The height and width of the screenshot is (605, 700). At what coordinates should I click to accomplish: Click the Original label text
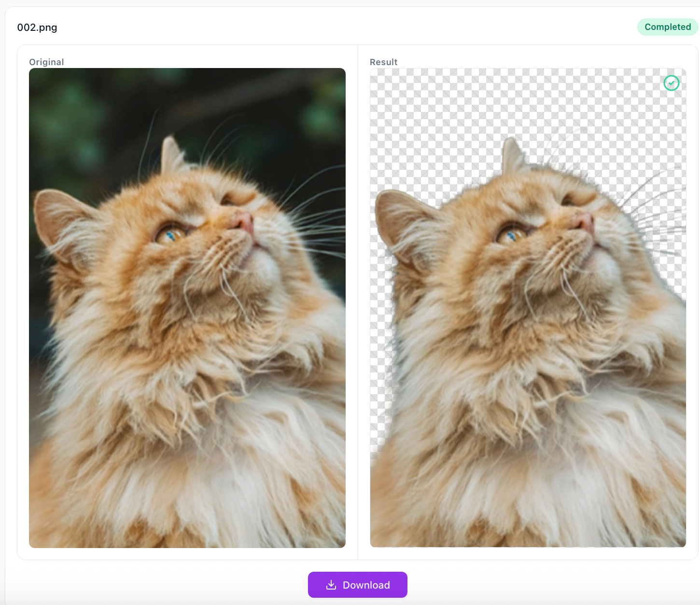point(46,62)
